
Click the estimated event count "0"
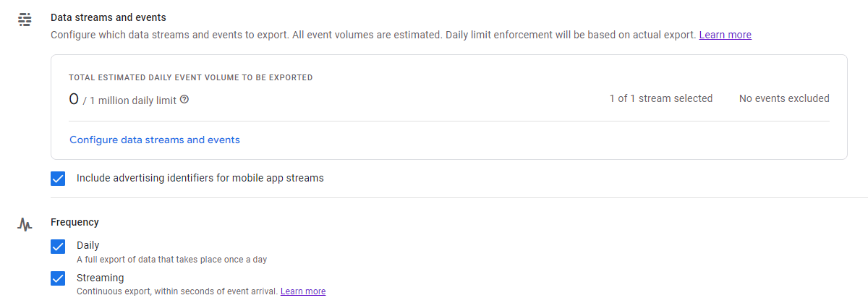click(73, 99)
